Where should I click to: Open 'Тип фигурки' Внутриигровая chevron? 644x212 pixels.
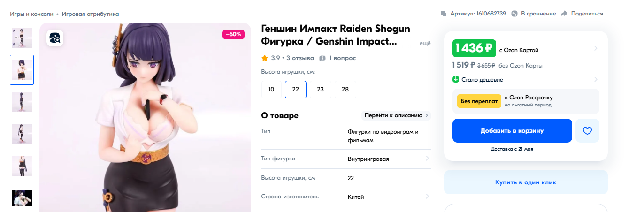tap(427, 159)
